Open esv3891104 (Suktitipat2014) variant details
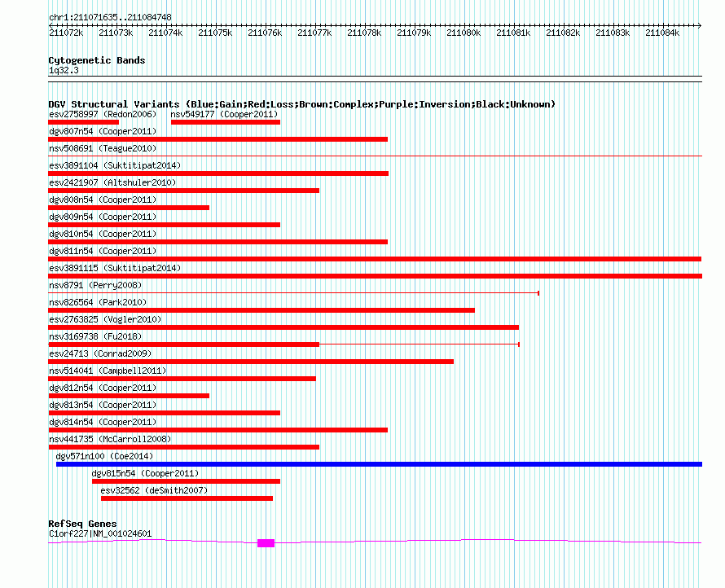The image size is (725, 588). (x=115, y=165)
